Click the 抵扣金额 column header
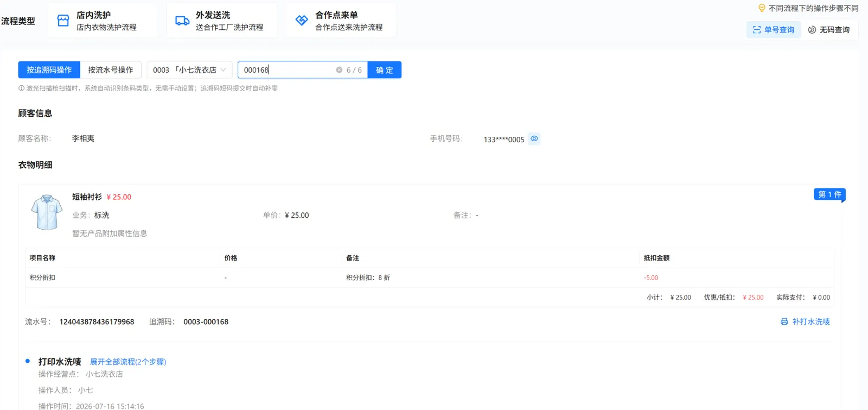868x410 pixels. pyautogui.click(x=656, y=258)
